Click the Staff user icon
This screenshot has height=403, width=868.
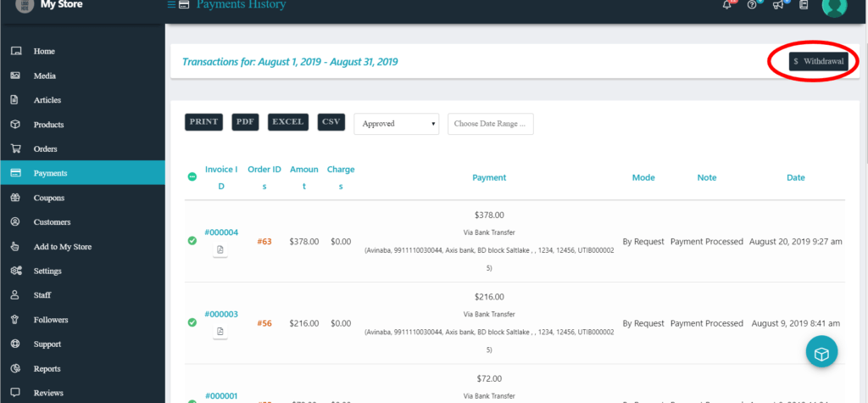click(x=15, y=295)
